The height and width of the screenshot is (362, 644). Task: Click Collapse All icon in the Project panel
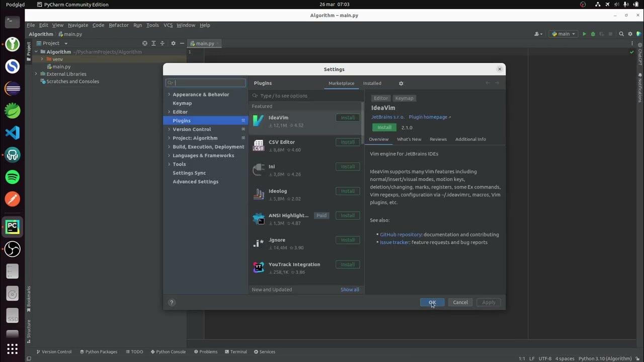(x=162, y=43)
